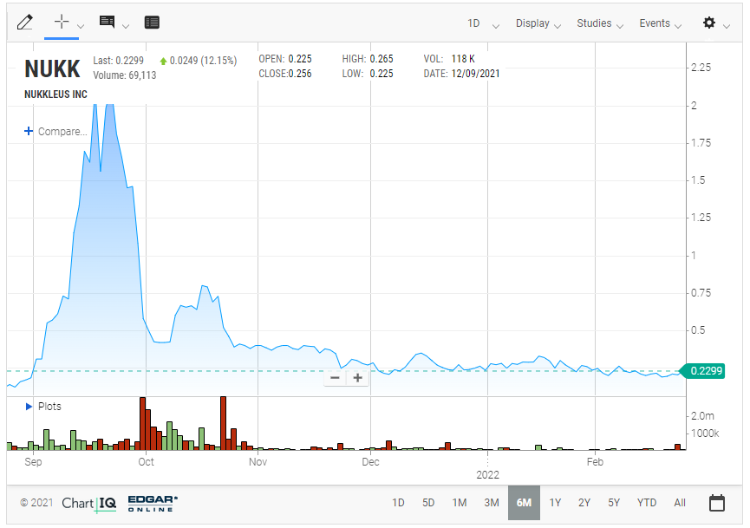Viewport: 750px width, 528px height.
Task: Select the pencil drawing tool
Action: pos(24,22)
